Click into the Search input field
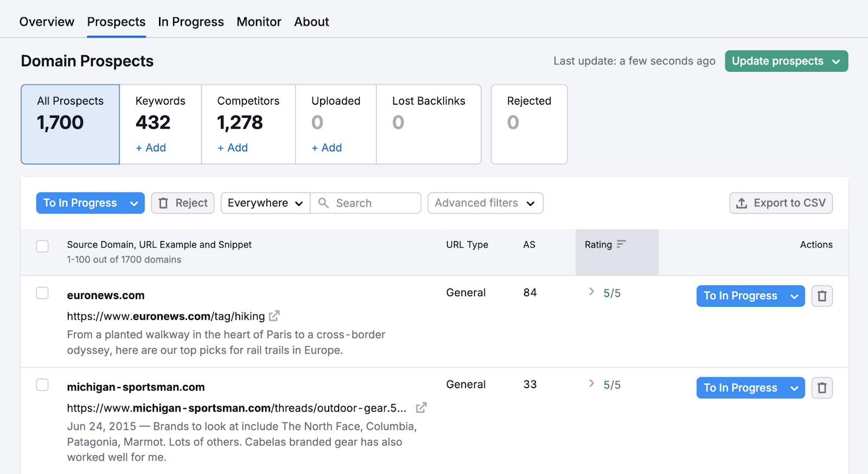Image resolution: width=868 pixels, height=474 pixels. tap(374, 203)
